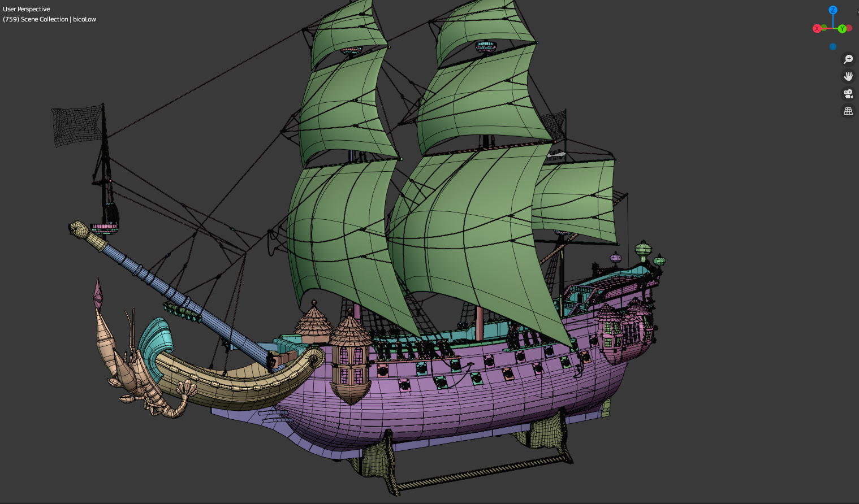859x504 pixels.
Task: Toggle the camera view icon
Action: click(848, 94)
